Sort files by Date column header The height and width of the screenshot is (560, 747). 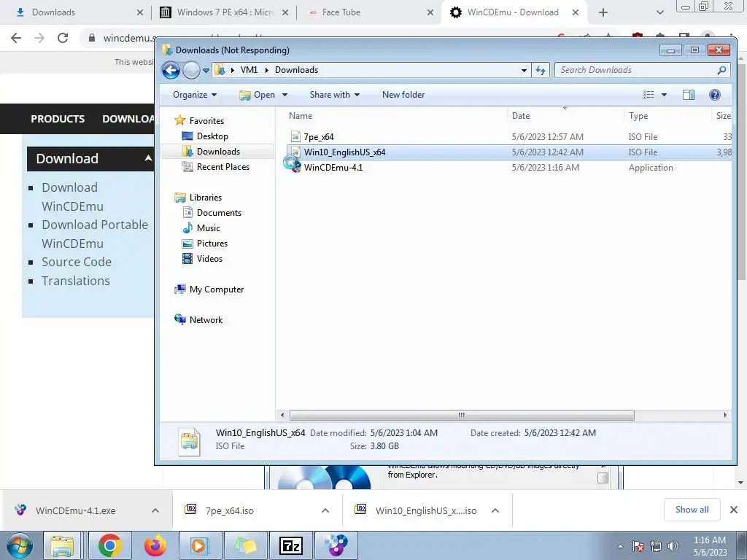point(521,116)
